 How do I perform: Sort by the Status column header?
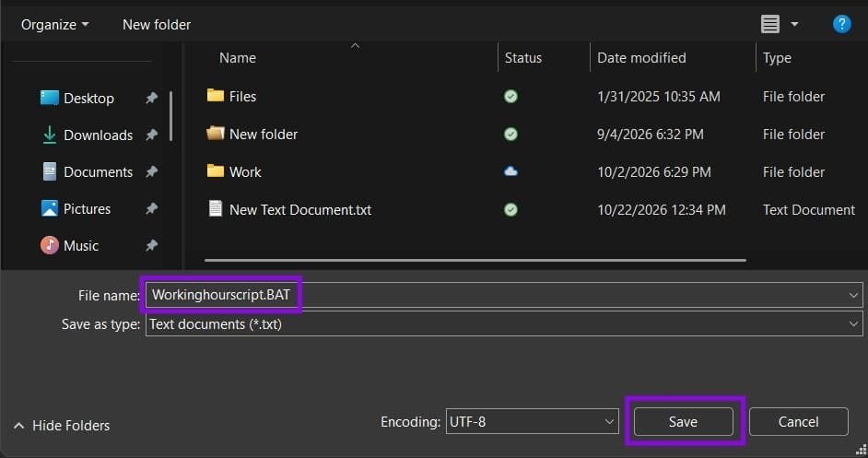[x=523, y=58]
